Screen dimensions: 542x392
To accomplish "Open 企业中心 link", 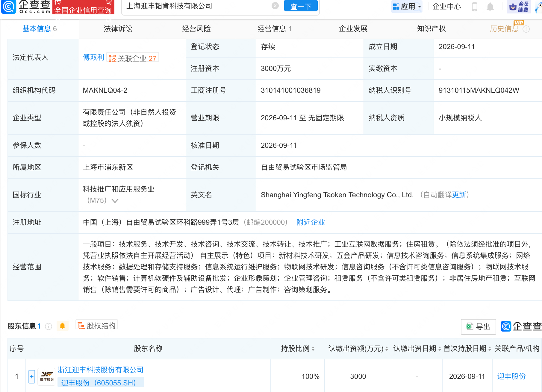I will click(446, 6).
